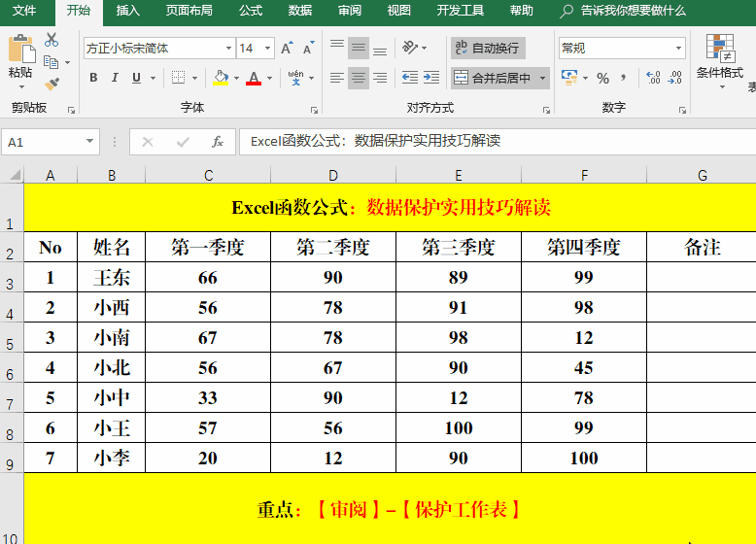Apply percent style

[602, 78]
